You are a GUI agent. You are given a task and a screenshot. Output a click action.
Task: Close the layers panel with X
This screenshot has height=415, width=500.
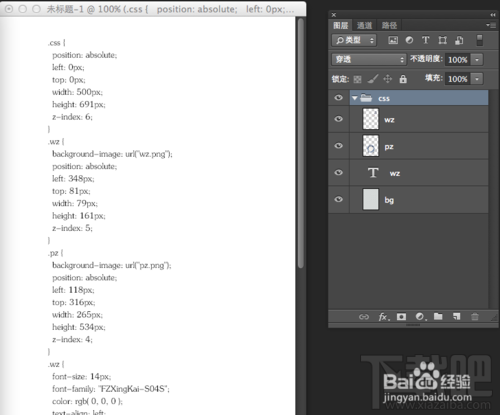[x=334, y=15]
